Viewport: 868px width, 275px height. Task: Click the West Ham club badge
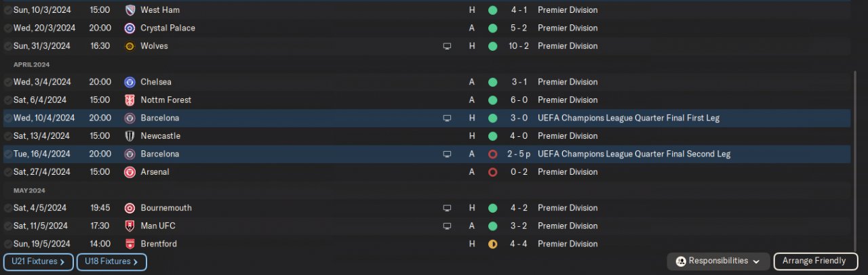[130, 10]
